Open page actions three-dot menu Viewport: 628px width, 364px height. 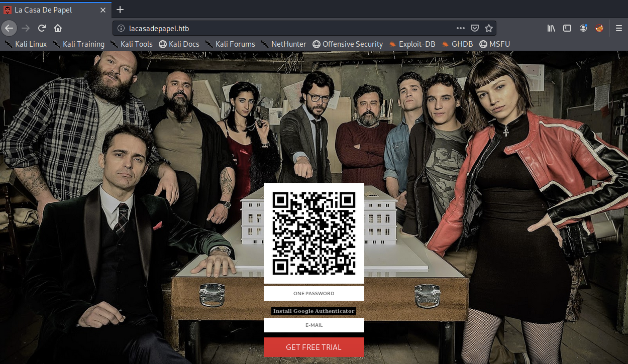[460, 28]
